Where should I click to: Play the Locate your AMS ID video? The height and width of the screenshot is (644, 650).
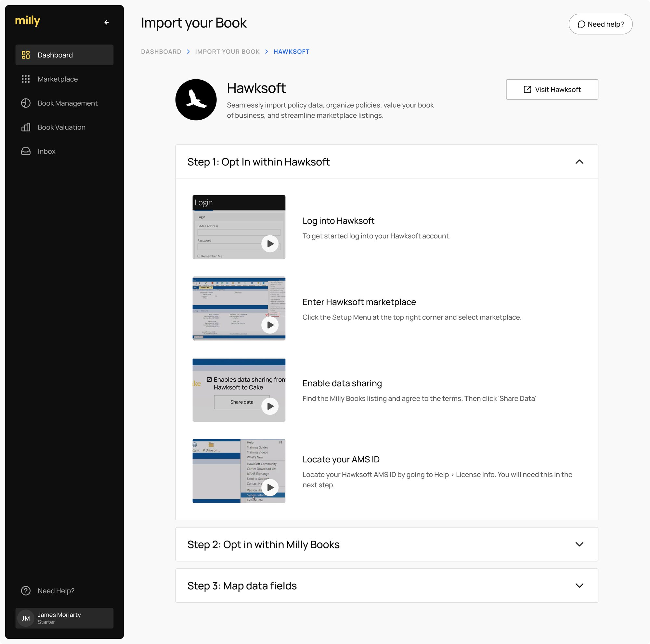(x=270, y=487)
